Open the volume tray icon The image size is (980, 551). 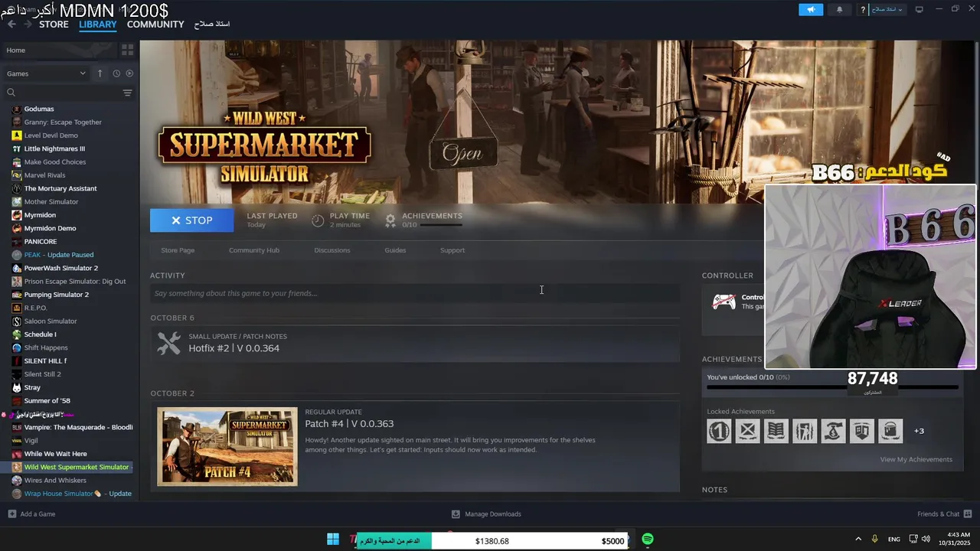(926, 540)
